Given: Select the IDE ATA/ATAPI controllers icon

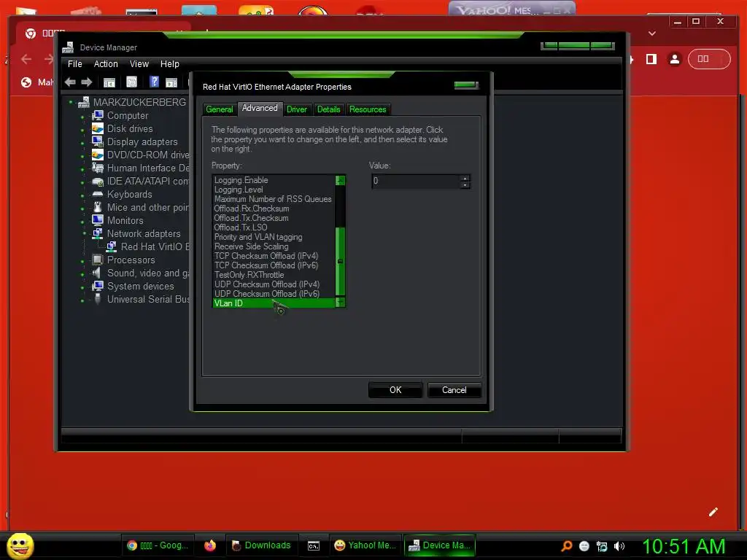Looking at the screenshot, I should tap(98, 181).
